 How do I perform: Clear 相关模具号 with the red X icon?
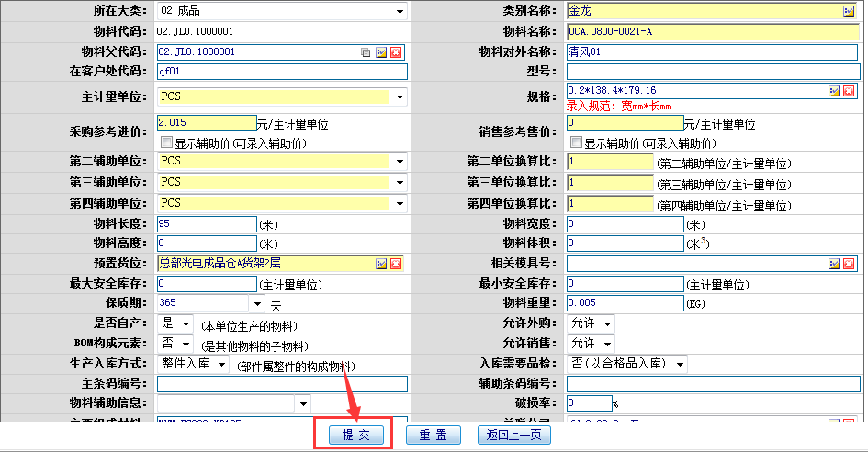click(849, 264)
